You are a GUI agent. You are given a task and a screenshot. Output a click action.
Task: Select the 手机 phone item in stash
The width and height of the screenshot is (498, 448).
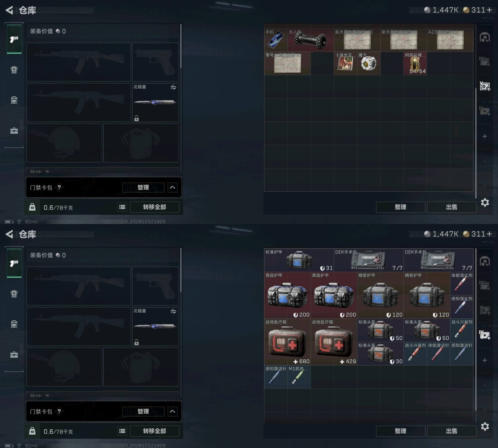pos(275,40)
